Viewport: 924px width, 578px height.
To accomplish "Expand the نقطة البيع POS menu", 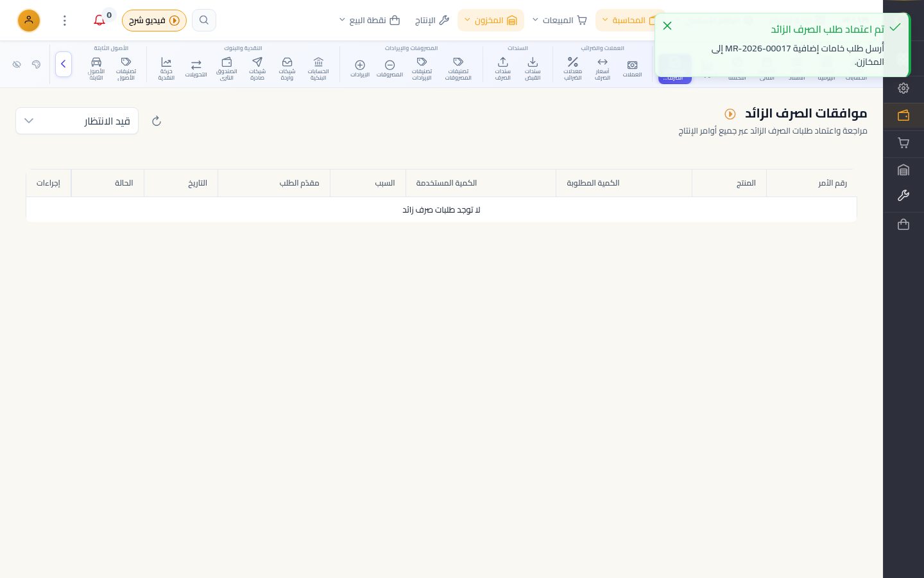I will coord(370,21).
